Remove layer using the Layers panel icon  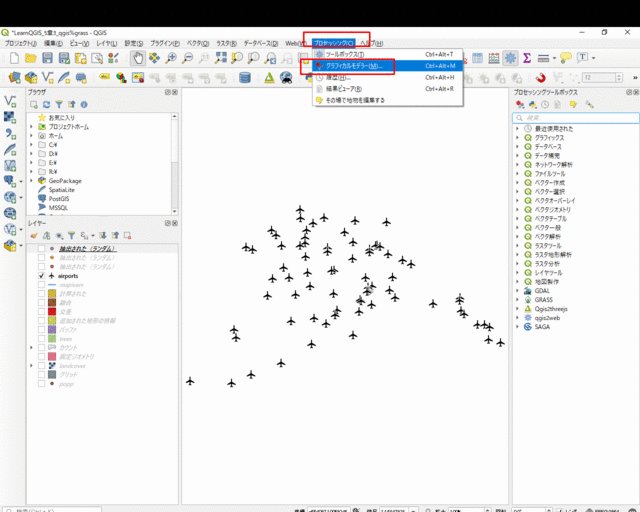pyautogui.click(x=128, y=236)
